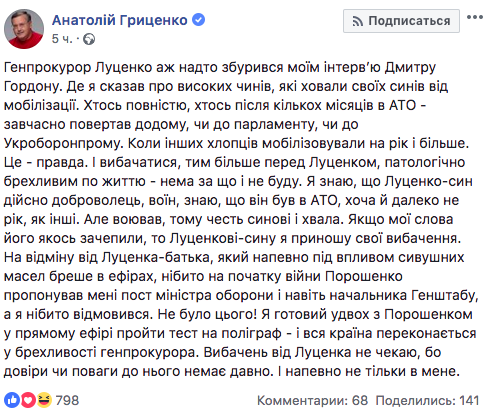Click the blue verified checkmark badge
This screenshot has width=491, height=417.
tap(199, 20)
